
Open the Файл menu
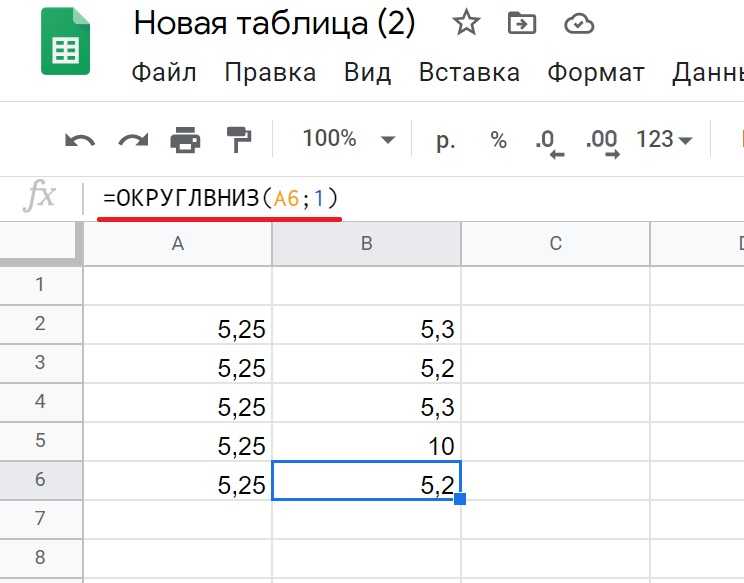164,73
